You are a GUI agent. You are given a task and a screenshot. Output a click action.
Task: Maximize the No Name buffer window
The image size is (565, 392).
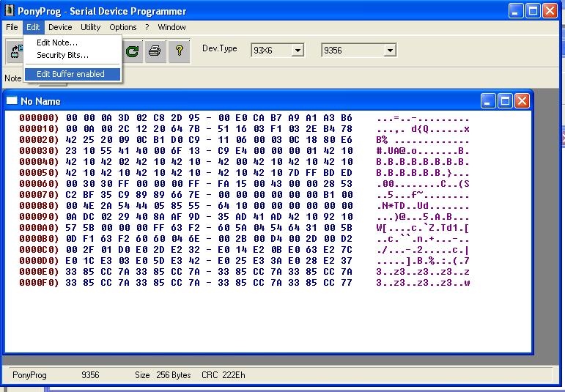(505, 101)
